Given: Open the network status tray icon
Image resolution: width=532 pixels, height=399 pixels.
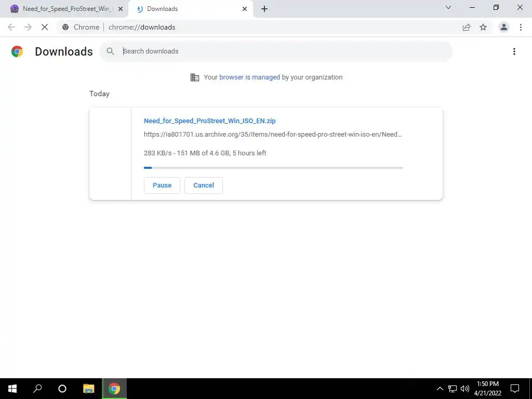Looking at the screenshot, I should pyautogui.click(x=453, y=389).
